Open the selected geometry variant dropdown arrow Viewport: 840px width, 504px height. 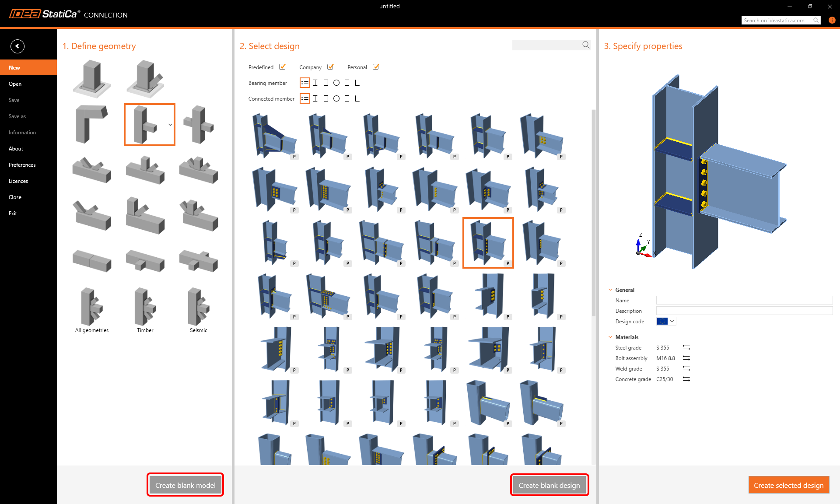(x=170, y=124)
